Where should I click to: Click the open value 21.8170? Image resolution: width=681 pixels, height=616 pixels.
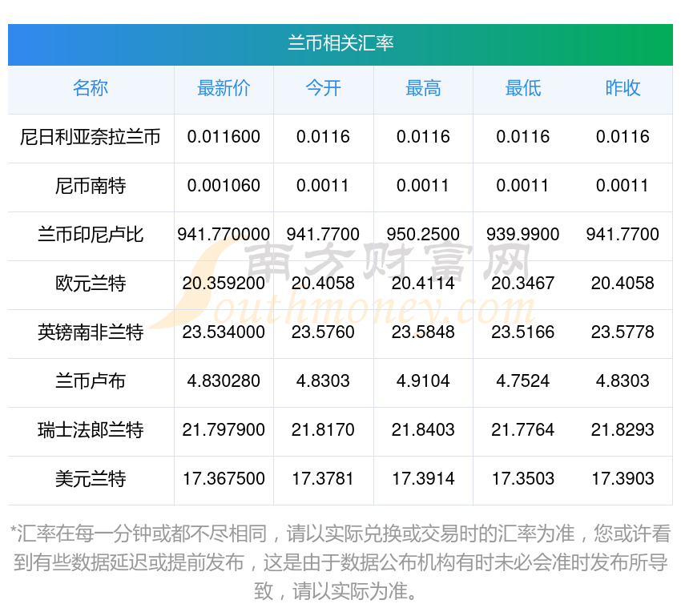[323, 430]
